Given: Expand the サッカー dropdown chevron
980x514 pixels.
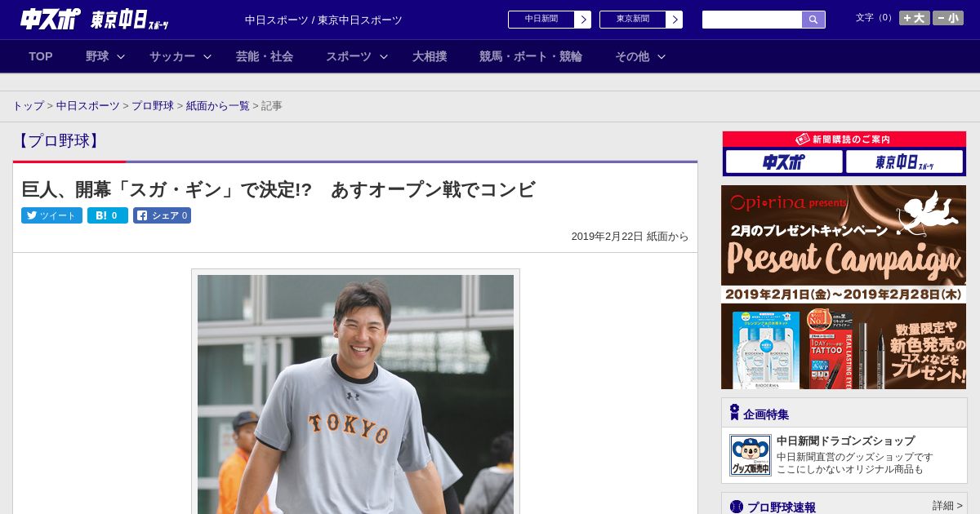Looking at the screenshot, I should pos(207,56).
